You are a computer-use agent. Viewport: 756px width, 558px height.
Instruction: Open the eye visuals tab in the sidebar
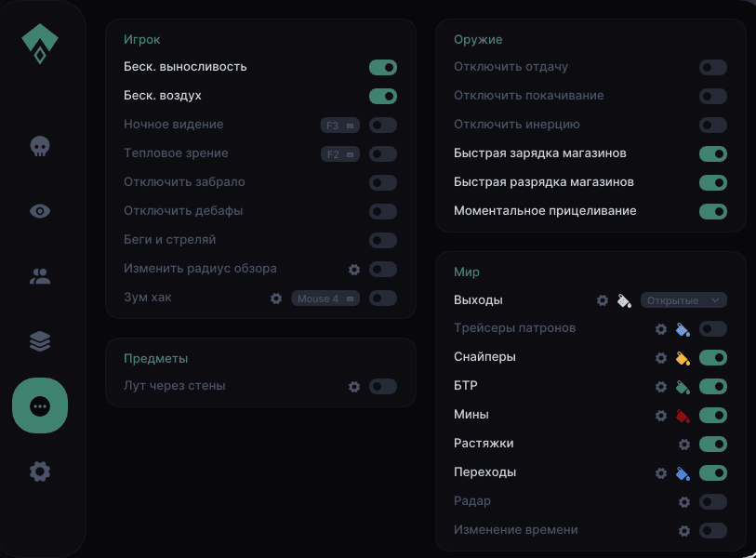coord(40,211)
